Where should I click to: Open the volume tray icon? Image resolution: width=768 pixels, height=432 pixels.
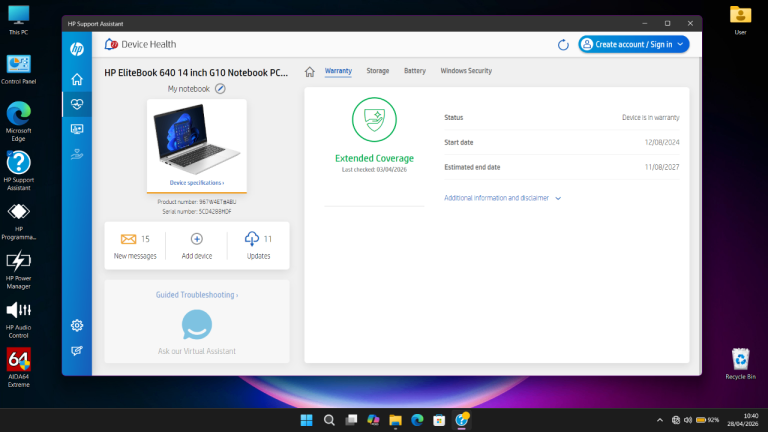pos(688,420)
